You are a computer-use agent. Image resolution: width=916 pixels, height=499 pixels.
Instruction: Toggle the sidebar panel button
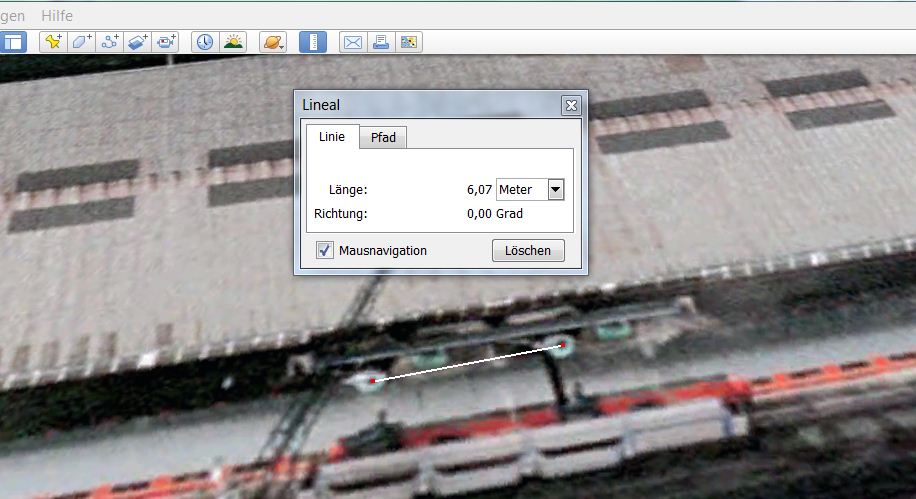12,42
